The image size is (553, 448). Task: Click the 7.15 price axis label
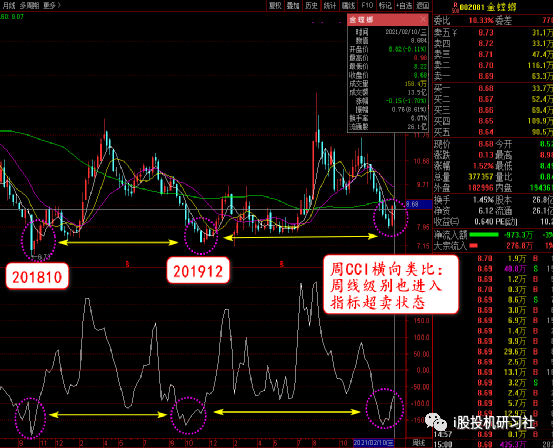pos(423,246)
